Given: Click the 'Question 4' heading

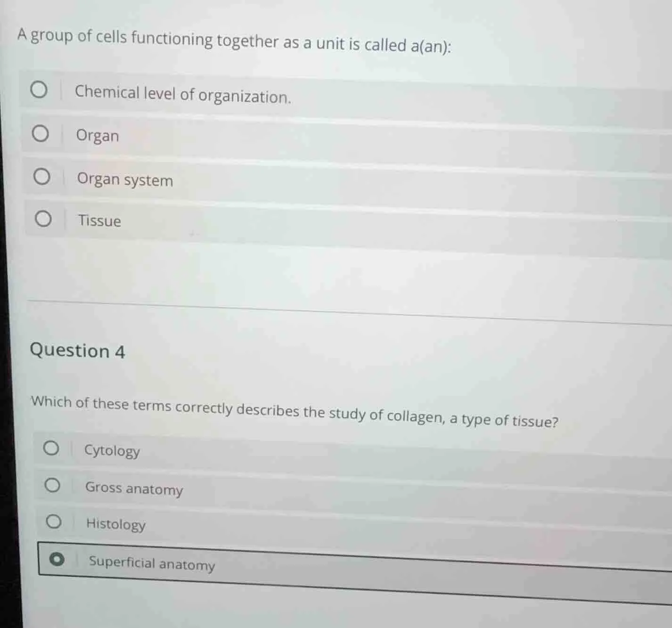Looking at the screenshot, I should (x=77, y=351).
